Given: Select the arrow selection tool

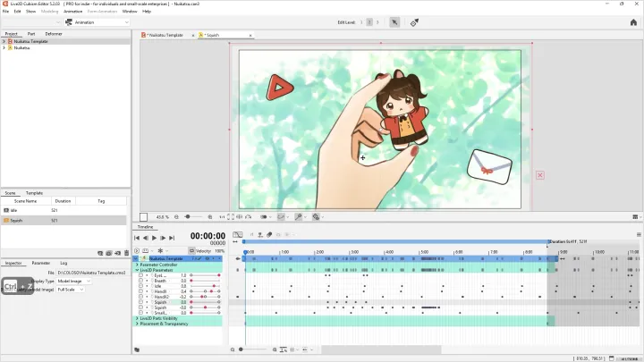Looking at the screenshot, I should coord(394,22).
